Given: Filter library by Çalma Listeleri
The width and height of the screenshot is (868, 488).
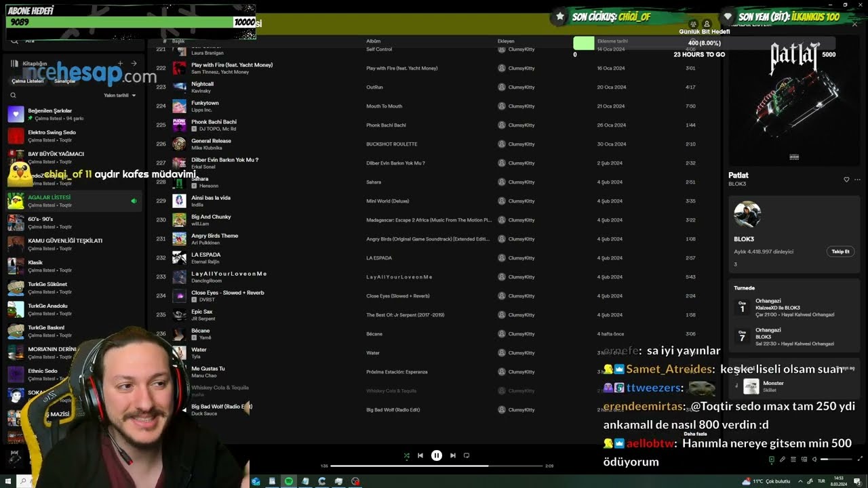Looking at the screenshot, I should click(x=28, y=81).
